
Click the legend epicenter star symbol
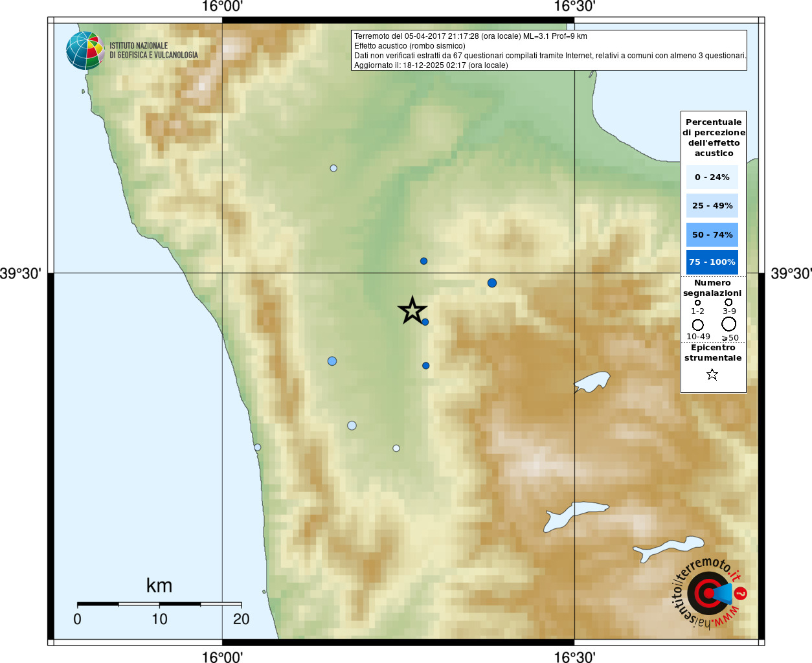coord(712,374)
